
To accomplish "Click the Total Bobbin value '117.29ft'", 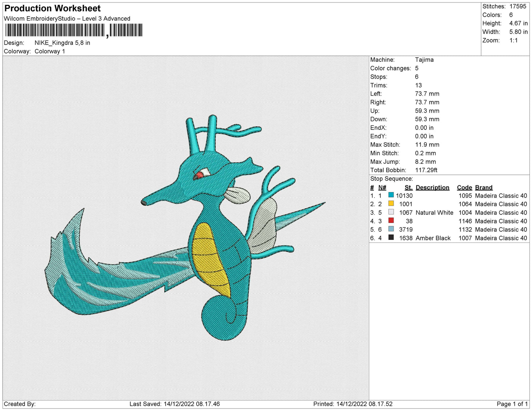I will pyautogui.click(x=426, y=170).
